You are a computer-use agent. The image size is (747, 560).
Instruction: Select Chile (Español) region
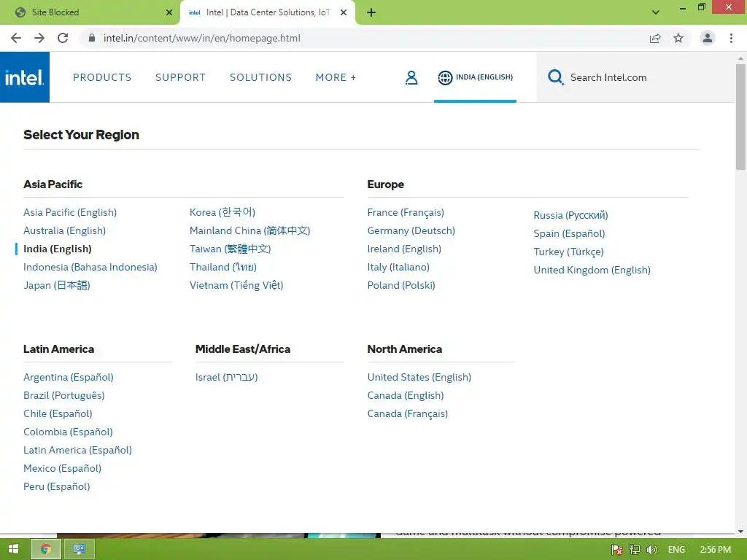pos(58,413)
